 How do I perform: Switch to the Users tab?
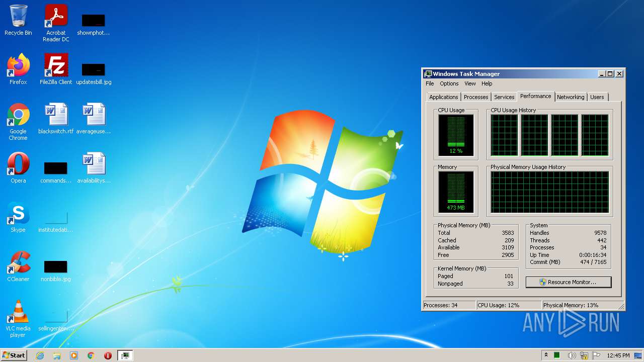point(597,97)
